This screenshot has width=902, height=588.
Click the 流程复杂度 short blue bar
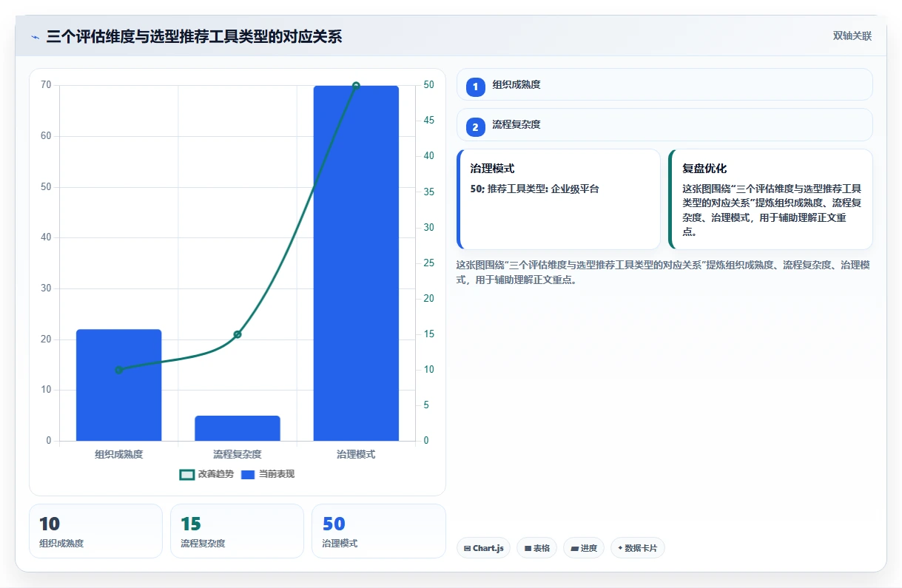click(x=238, y=428)
